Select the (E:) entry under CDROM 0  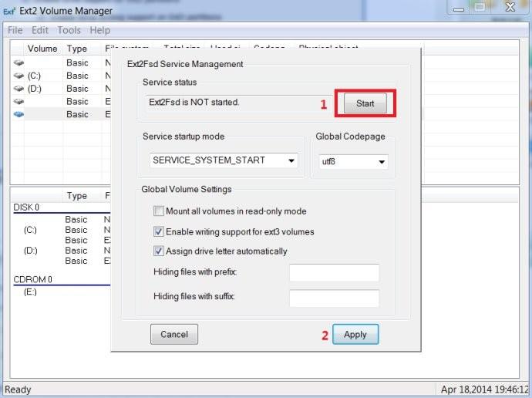tap(30, 292)
